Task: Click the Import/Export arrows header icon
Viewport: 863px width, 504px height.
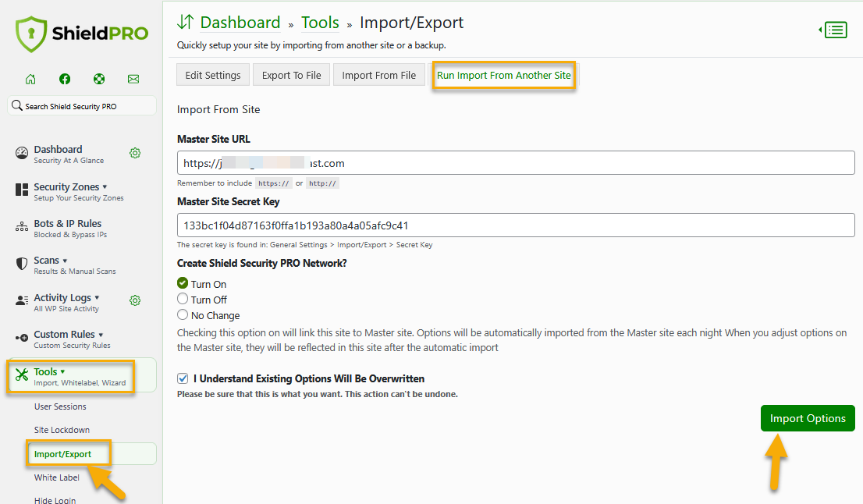Action: (x=186, y=22)
